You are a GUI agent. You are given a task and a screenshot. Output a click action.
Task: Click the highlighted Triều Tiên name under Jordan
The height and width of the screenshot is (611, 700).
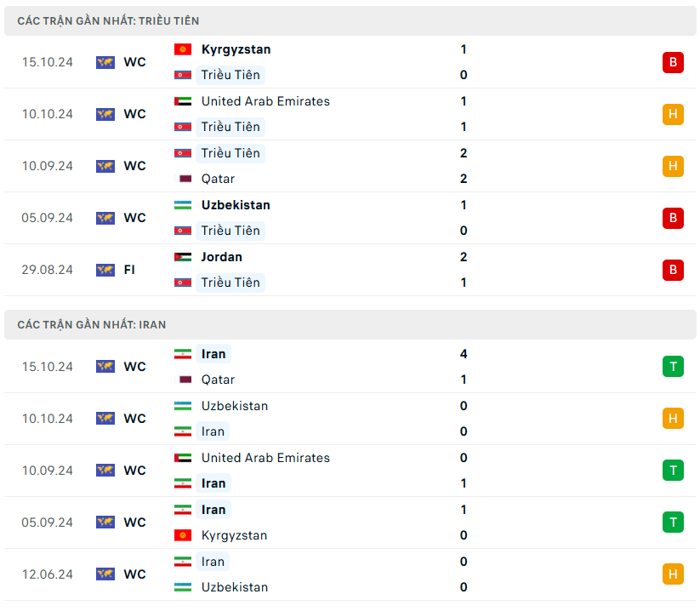pyautogui.click(x=230, y=283)
